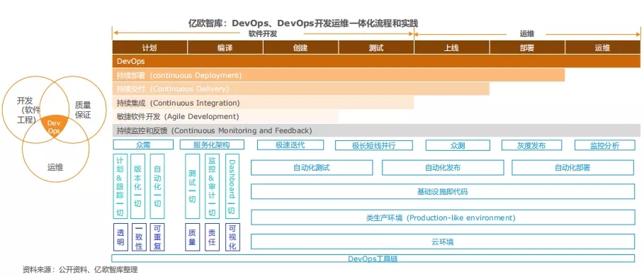
Task: Click the vertical 监控&审计一切 box
Action: point(212,186)
